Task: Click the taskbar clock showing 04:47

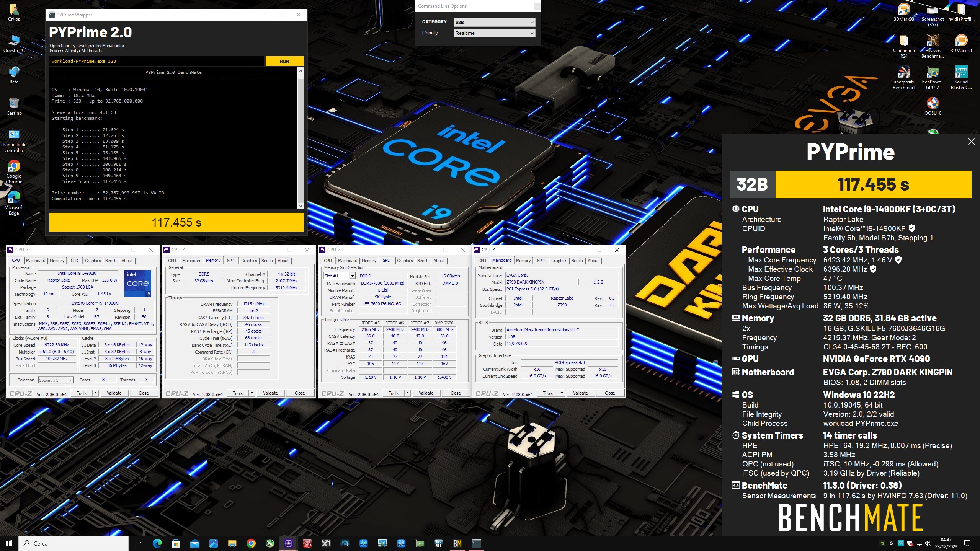Action: pos(946,543)
